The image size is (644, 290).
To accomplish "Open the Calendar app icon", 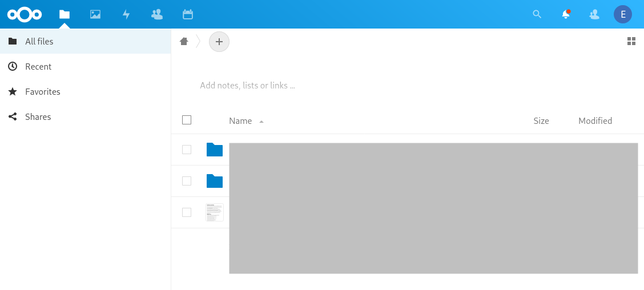I will tap(188, 14).
